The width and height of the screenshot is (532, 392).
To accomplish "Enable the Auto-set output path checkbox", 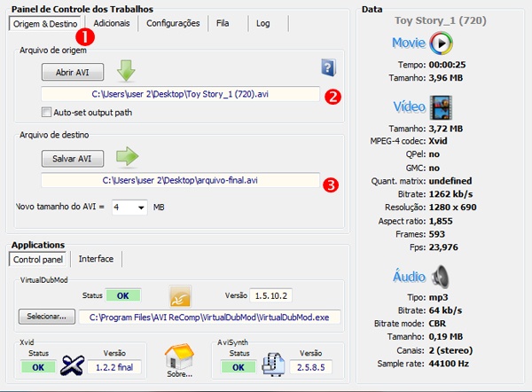I will point(46,112).
